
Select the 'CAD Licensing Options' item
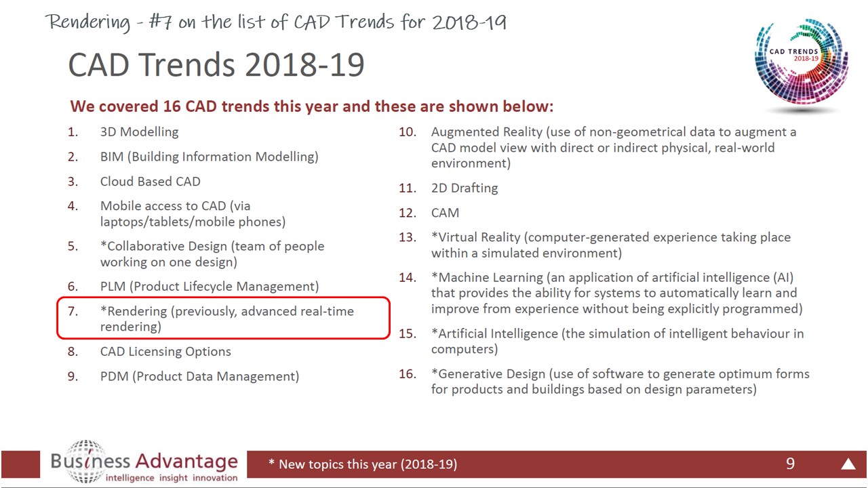point(165,351)
